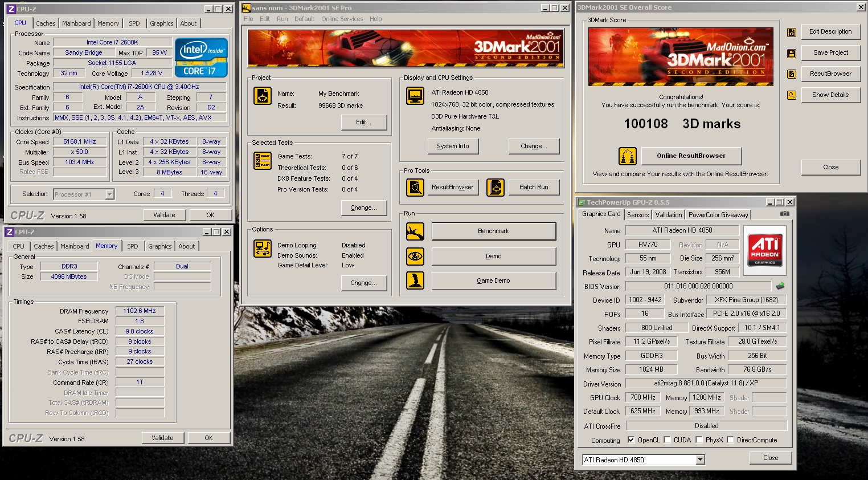Click the Intel Core i7 2600K name field
The height and width of the screenshot is (480, 868).
(x=112, y=42)
